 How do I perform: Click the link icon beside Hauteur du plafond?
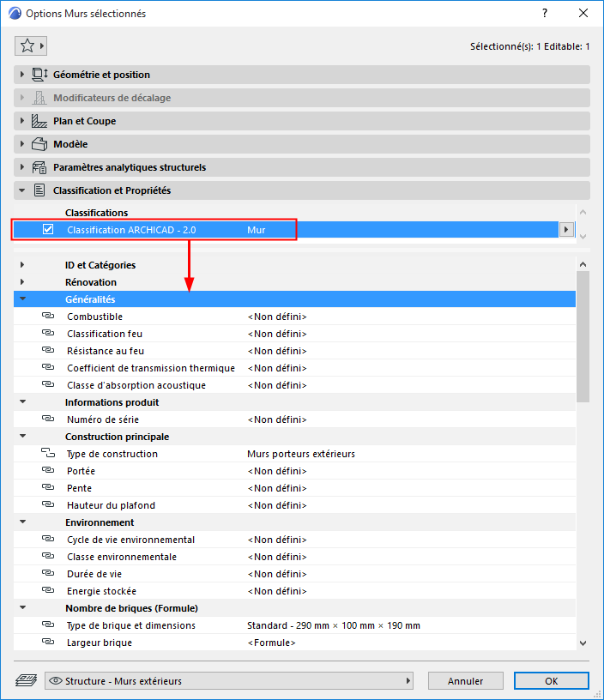point(48,505)
